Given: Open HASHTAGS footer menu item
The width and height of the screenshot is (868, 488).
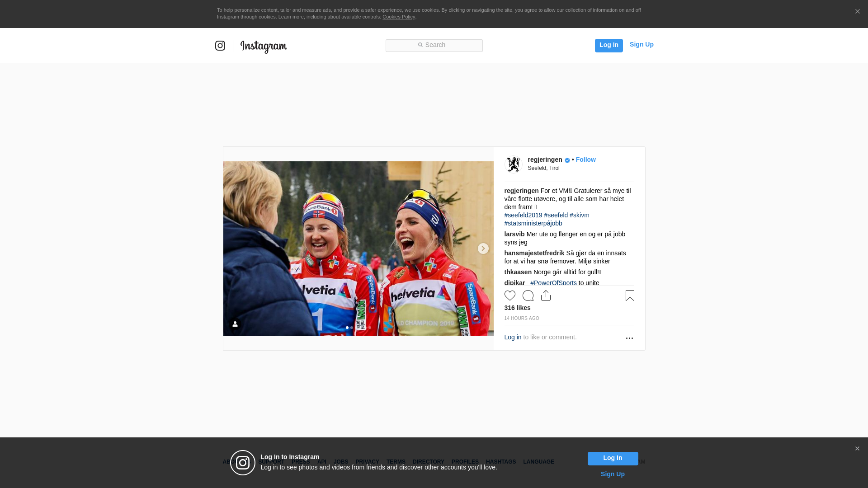Looking at the screenshot, I should pos(500,462).
